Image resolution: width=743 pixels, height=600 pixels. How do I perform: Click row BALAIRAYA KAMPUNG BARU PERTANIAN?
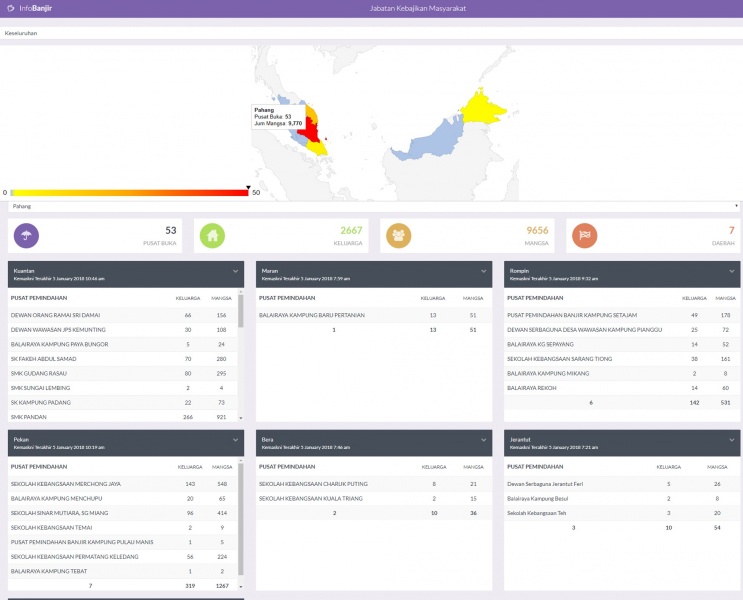[x=374, y=315]
